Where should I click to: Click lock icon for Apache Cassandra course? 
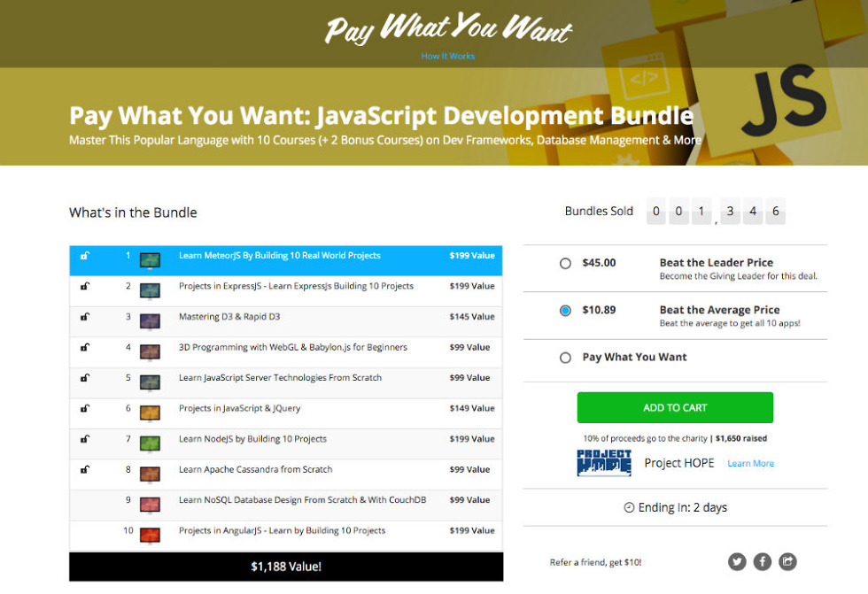pos(85,470)
